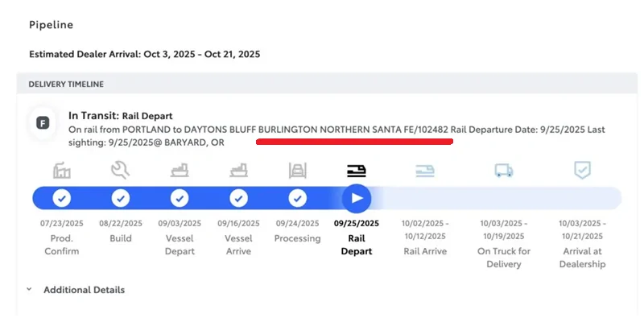
Task: Click the Build checkmark circle
Action: point(121,198)
